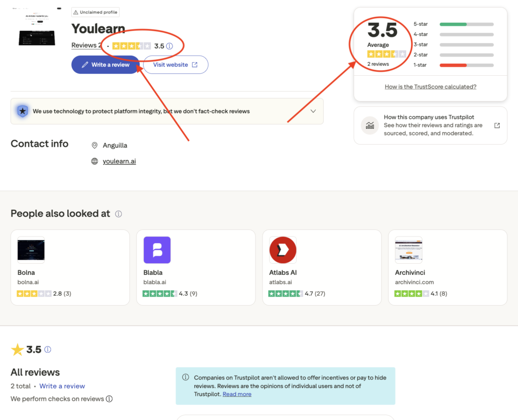Open Read more link in incentives notice
Viewport: 518px width, 420px height.
237,394
